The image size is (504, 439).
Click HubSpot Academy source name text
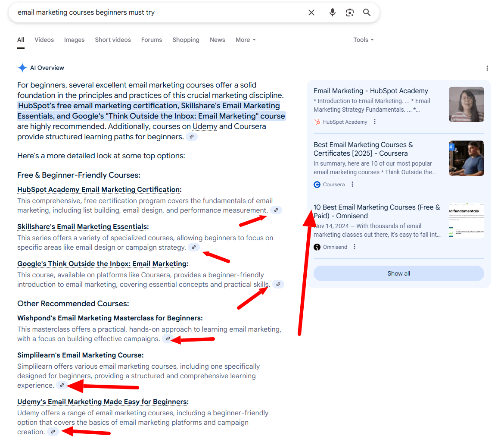(x=345, y=122)
